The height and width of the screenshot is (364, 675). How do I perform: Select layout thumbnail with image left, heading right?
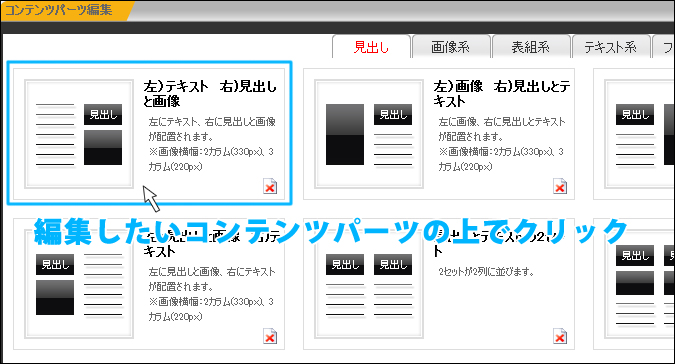(x=369, y=134)
